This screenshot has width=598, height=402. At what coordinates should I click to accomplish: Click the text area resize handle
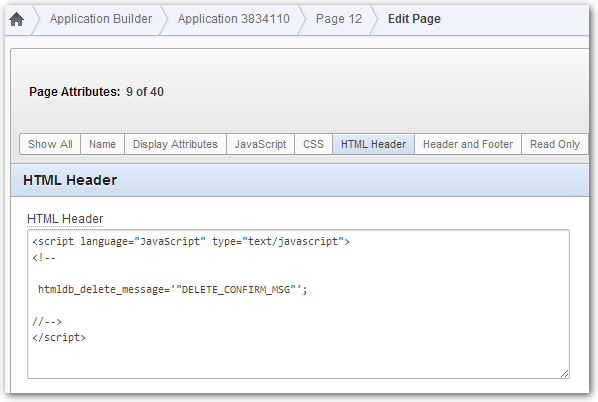(x=564, y=374)
